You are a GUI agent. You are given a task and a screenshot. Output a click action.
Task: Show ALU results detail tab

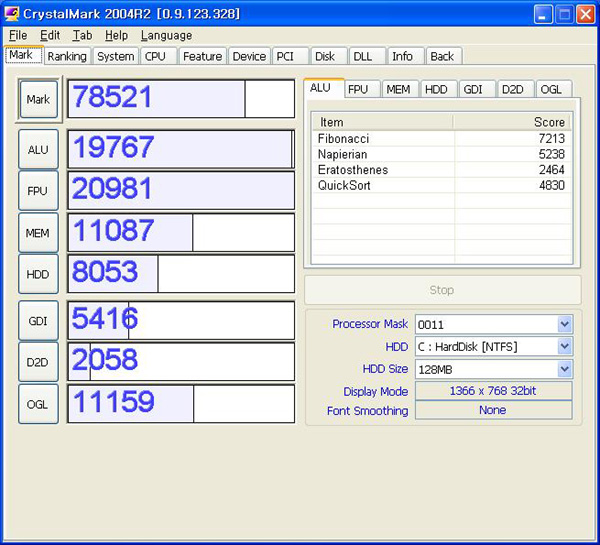(324, 88)
